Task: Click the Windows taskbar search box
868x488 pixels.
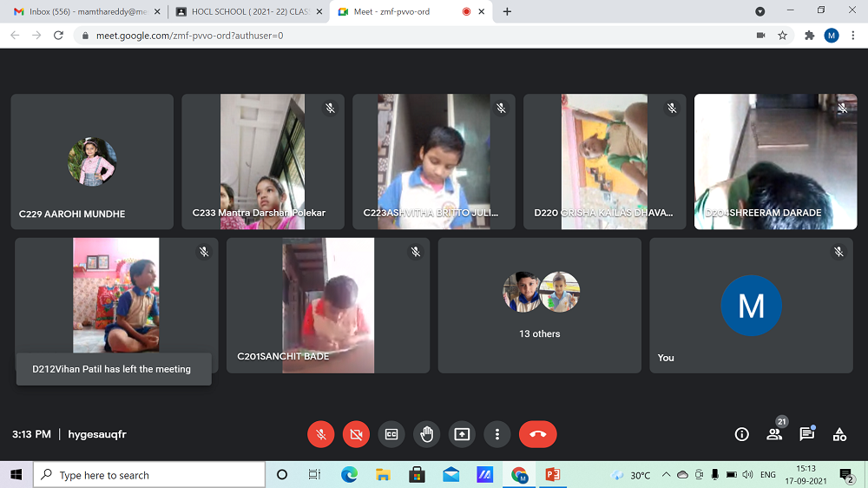Action: 149,475
